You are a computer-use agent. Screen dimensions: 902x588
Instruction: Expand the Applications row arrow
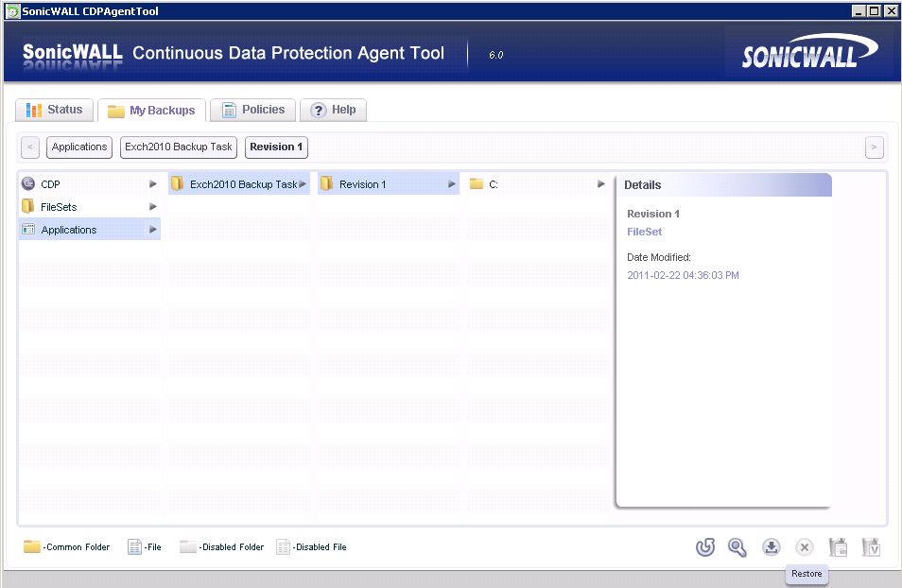(153, 230)
